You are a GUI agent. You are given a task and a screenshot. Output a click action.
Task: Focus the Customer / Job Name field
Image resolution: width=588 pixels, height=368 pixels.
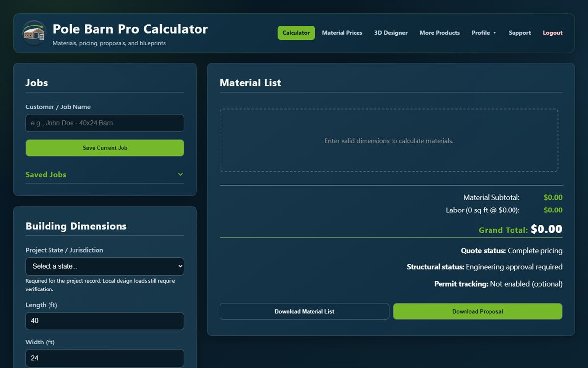(105, 123)
